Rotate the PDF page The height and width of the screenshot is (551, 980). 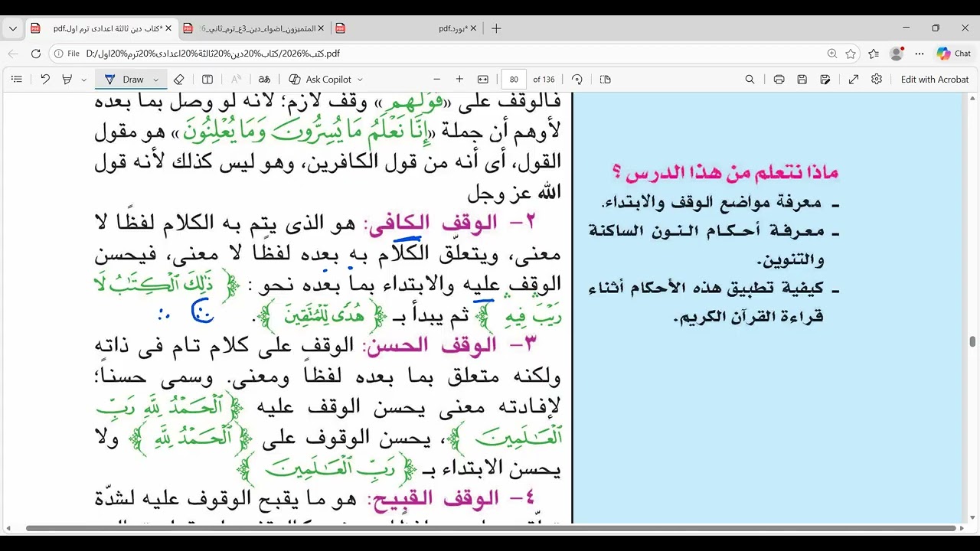coord(577,79)
